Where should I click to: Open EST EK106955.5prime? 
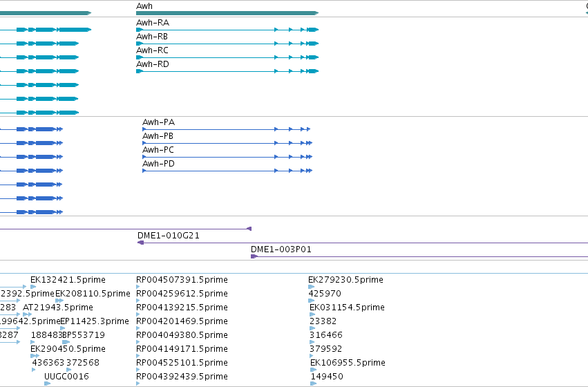[x=348, y=363]
